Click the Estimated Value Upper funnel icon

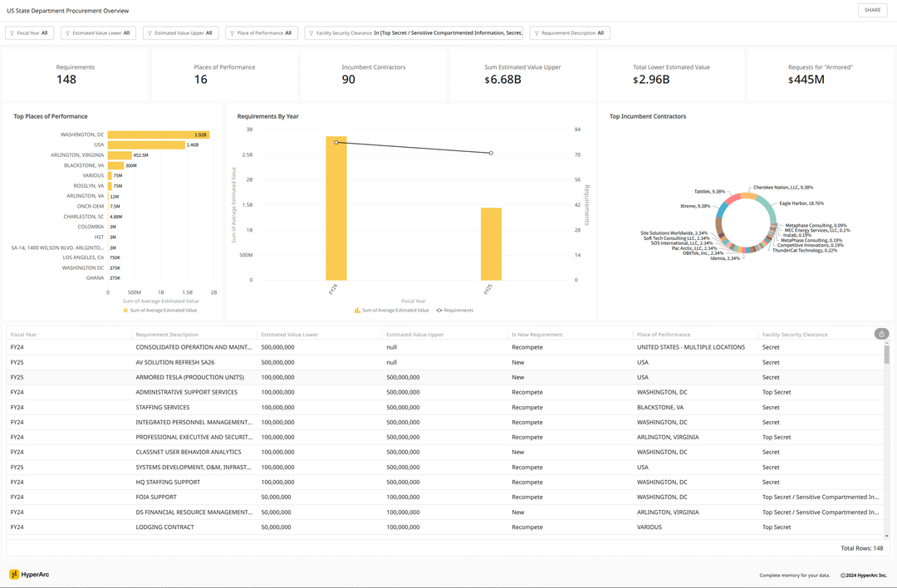coord(149,33)
